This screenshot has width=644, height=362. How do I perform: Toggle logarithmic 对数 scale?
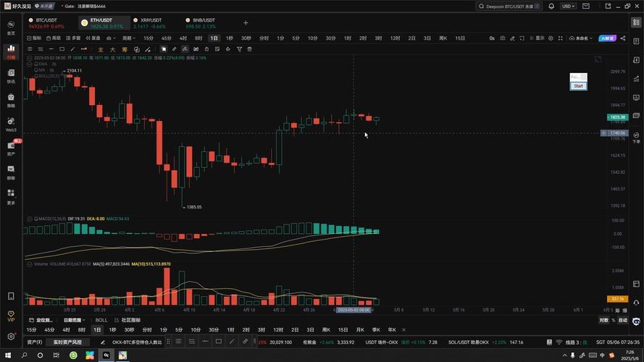click(x=603, y=320)
